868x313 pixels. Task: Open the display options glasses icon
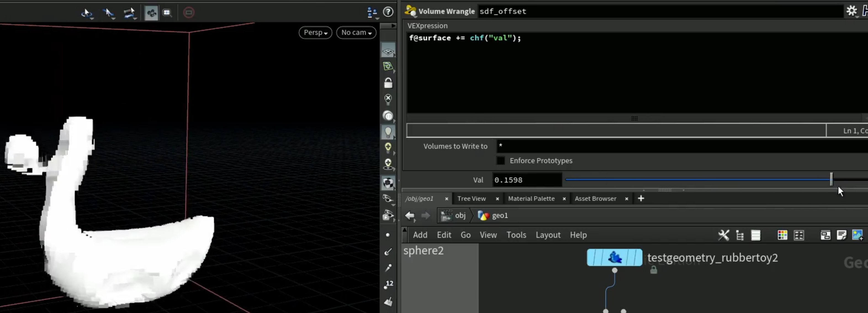388,199
